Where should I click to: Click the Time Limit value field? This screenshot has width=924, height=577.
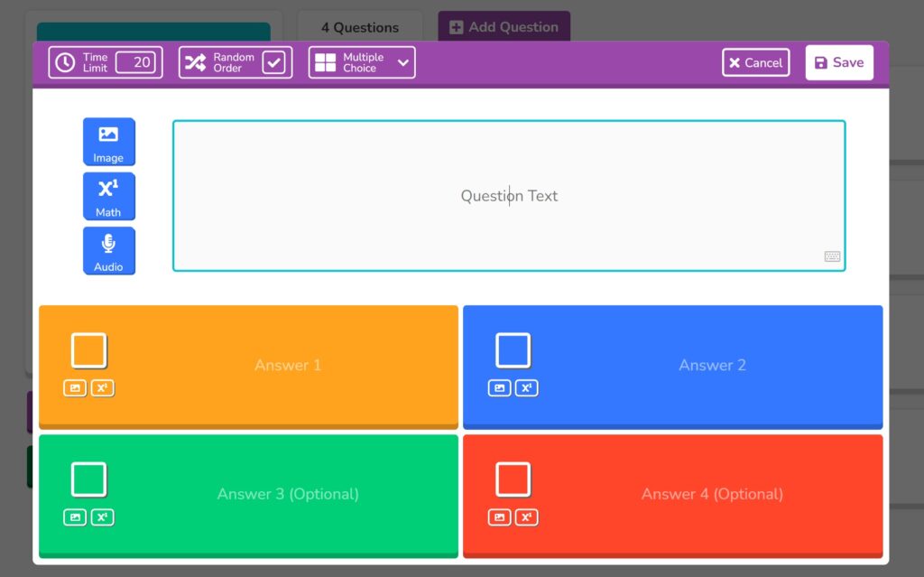(x=136, y=62)
